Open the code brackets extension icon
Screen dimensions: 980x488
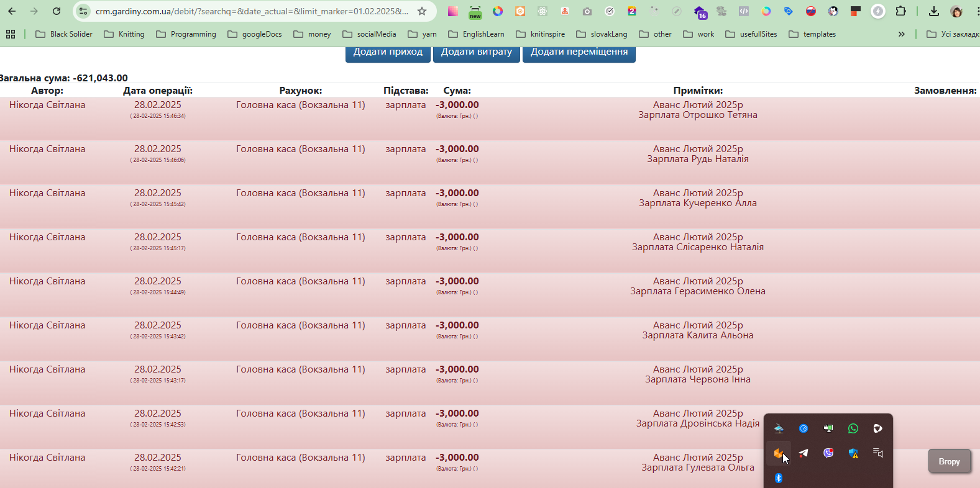click(744, 11)
